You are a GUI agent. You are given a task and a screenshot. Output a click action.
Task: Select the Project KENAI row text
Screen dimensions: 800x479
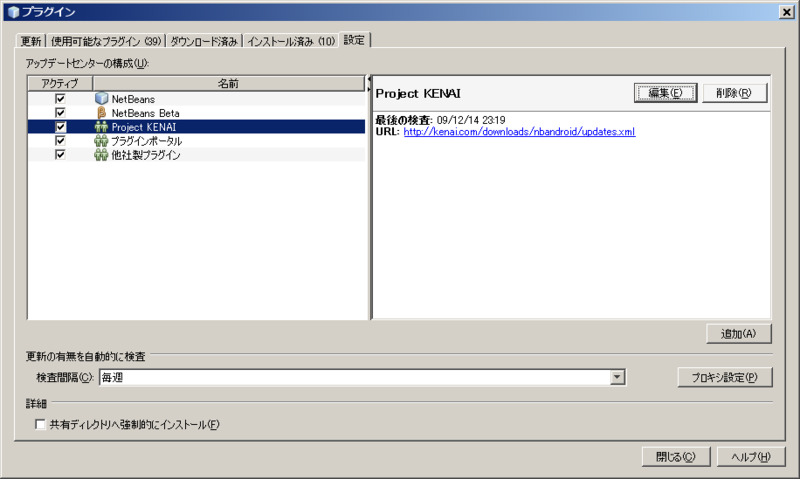(x=144, y=127)
